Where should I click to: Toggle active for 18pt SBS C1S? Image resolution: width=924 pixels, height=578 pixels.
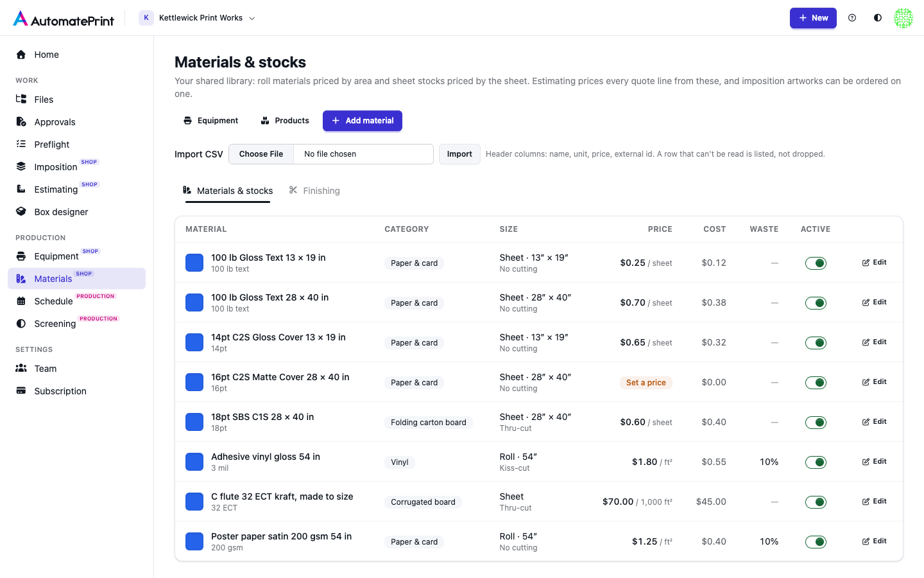[x=816, y=423]
